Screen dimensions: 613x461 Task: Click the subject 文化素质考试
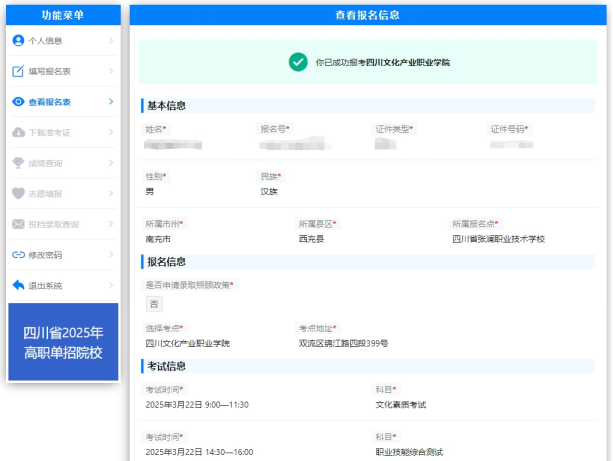pyautogui.click(x=401, y=405)
